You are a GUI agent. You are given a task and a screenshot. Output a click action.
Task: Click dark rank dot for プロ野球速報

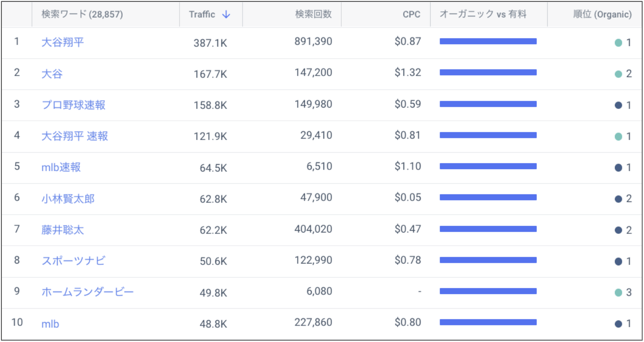pos(619,105)
